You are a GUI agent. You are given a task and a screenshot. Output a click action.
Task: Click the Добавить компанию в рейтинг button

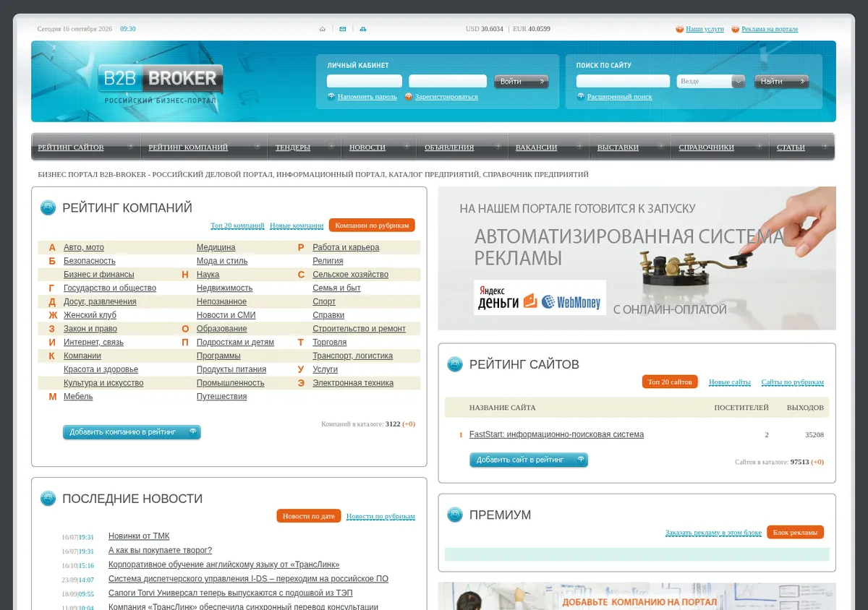132,432
